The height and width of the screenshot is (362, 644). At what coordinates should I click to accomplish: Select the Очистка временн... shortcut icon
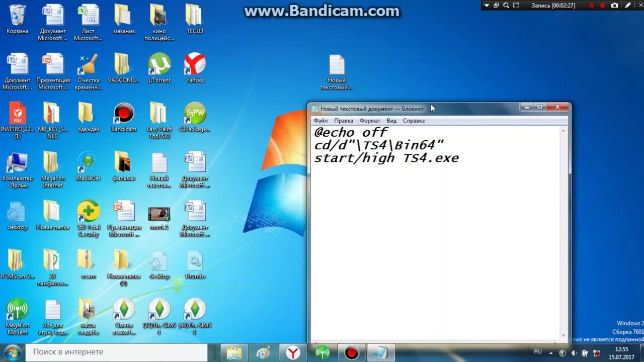[88, 71]
